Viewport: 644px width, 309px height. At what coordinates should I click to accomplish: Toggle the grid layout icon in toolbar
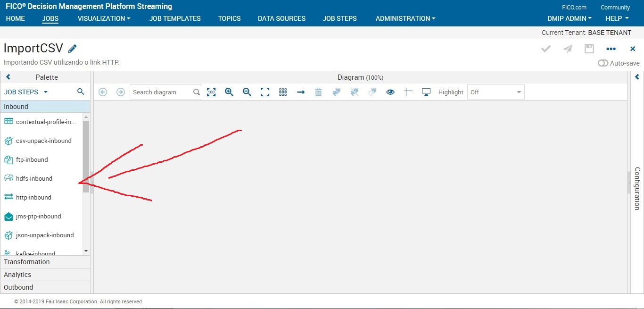pos(283,92)
